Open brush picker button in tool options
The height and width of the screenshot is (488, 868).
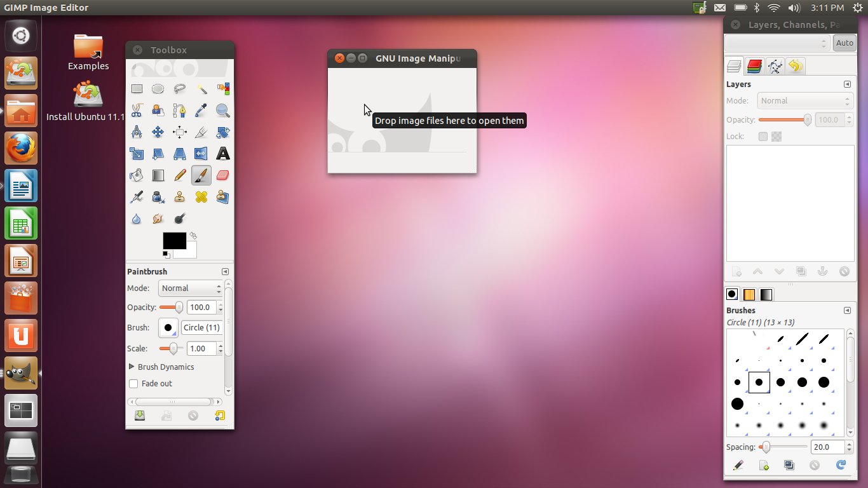(x=168, y=328)
